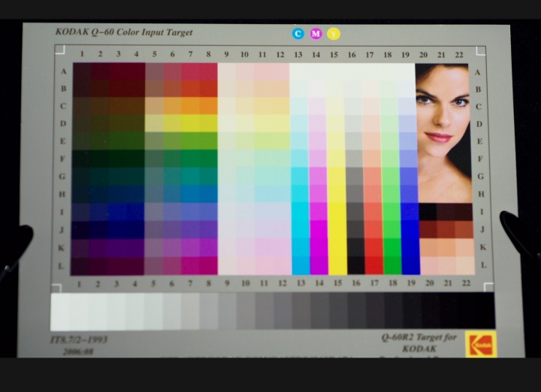Pick the saturated magenta patch at L14
The width and height of the screenshot is (541, 392).
pyautogui.click(x=319, y=265)
